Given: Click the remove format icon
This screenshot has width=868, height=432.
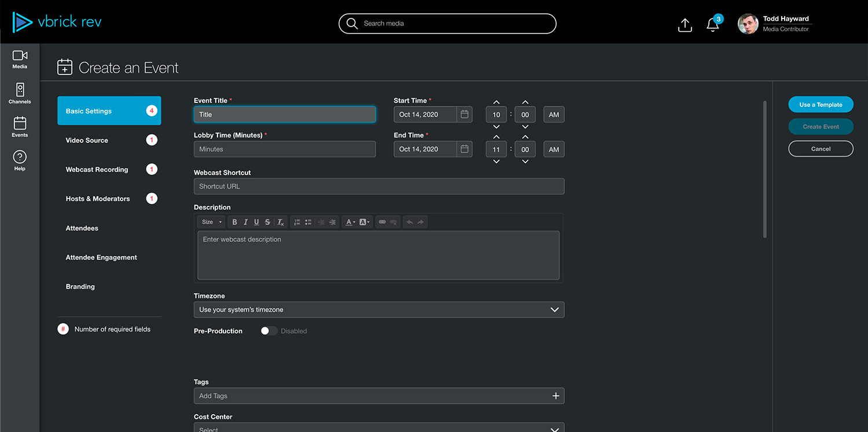Looking at the screenshot, I should click(x=281, y=222).
